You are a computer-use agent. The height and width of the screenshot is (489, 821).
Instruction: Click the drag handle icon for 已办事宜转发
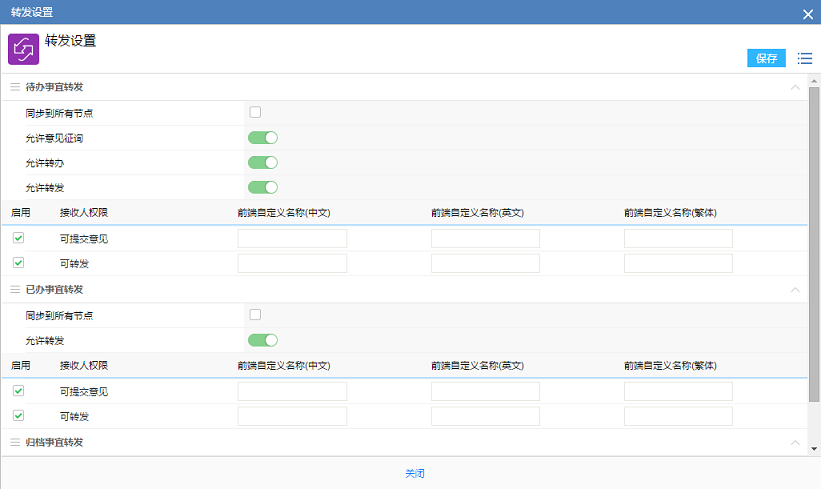15,290
